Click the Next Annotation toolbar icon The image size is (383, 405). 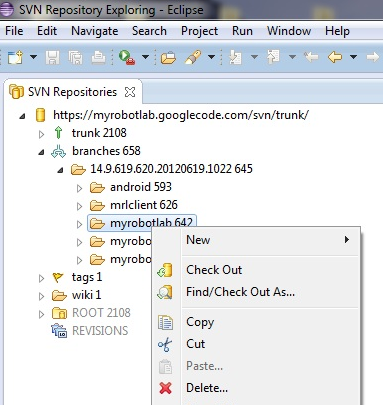tap(235, 57)
